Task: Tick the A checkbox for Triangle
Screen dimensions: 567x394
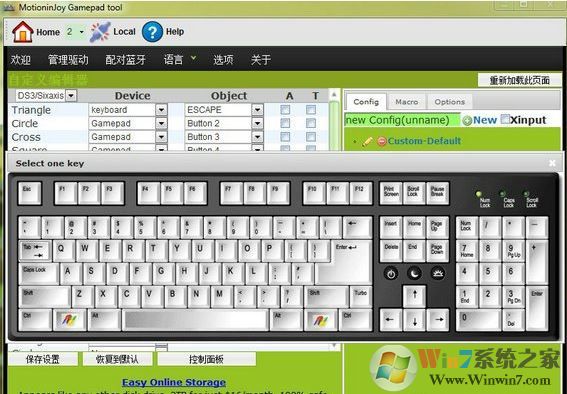Action: click(285, 110)
